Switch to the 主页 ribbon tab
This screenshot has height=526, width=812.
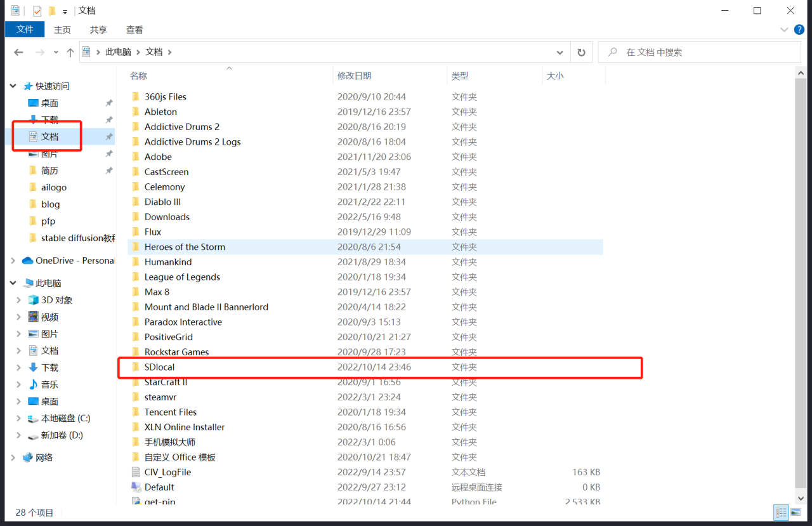coord(62,30)
